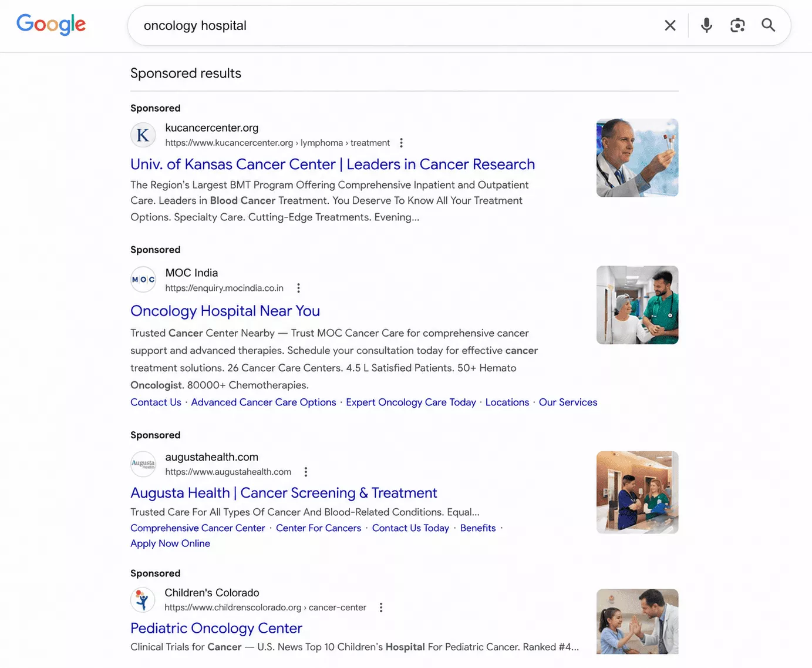Screen dimensions: 812x668
Task: Select the kucancercenter.org lymphoma treatment URL
Action: (x=277, y=143)
